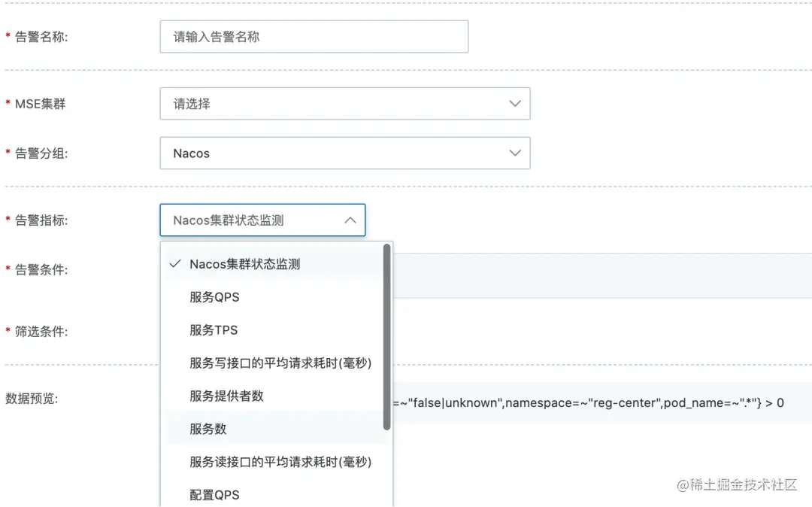Select 服务写接口的平均请求耗时(毫秒) option
This screenshot has width=812, height=507.
[x=274, y=363]
